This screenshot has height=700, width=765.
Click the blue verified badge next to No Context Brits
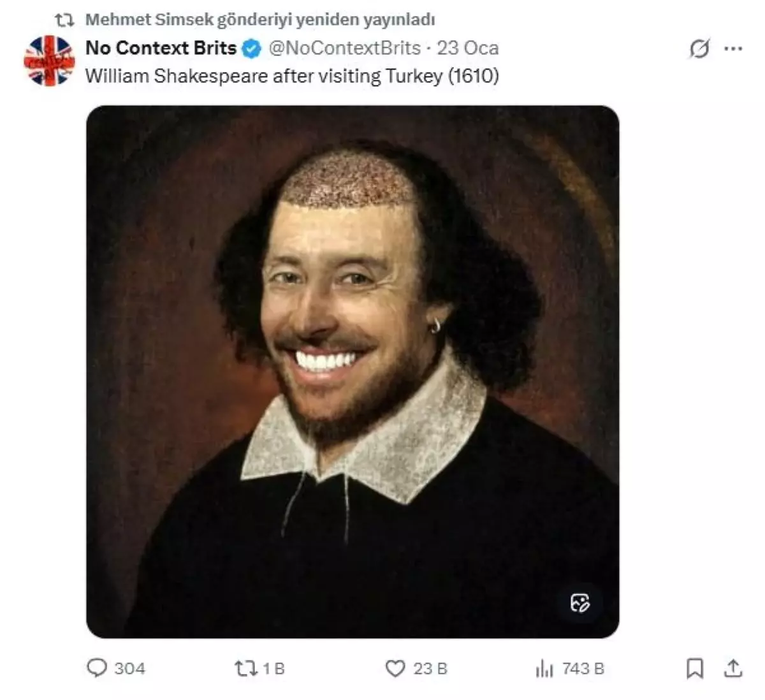pos(251,47)
